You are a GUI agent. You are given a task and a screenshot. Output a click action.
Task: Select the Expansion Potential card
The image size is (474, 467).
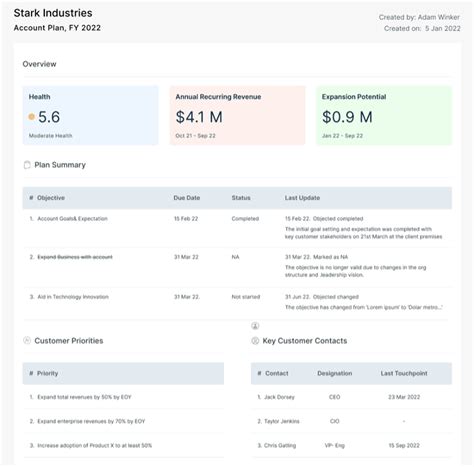[384, 115]
